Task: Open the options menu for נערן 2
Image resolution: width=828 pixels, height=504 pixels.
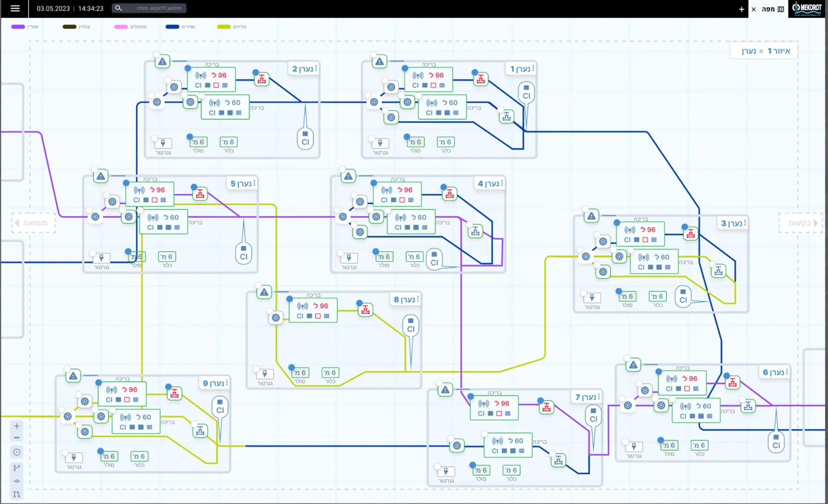Action: (x=316, y=69)
